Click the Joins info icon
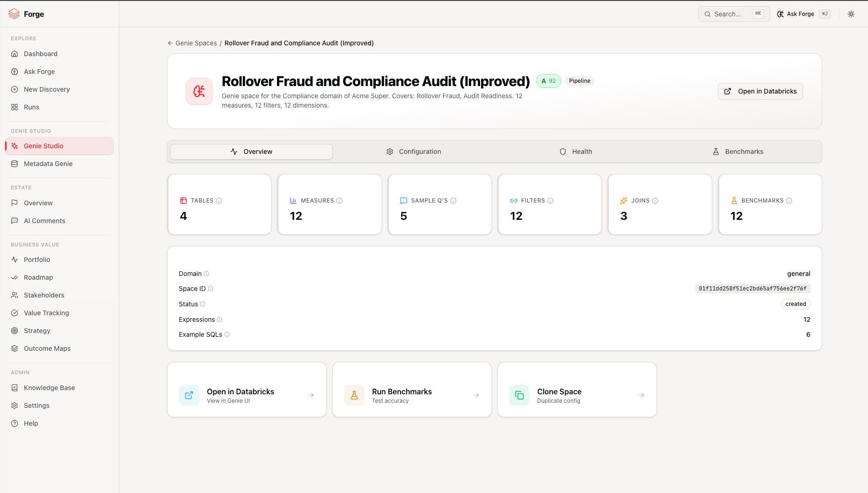This screenshot has width=868, height=493. click(x=655, y=201)
